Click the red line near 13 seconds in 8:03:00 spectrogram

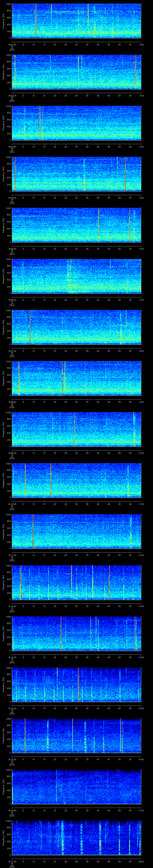[40, 123]
